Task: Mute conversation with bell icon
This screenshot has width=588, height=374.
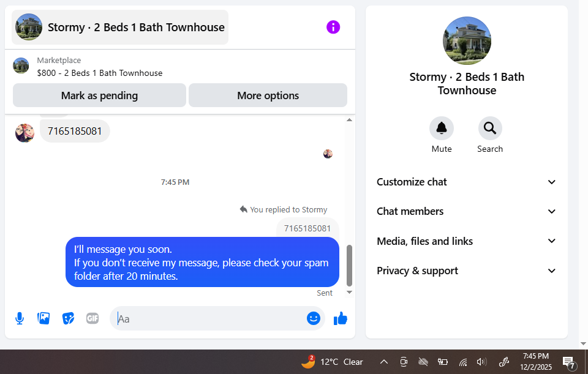Action: 442,128
